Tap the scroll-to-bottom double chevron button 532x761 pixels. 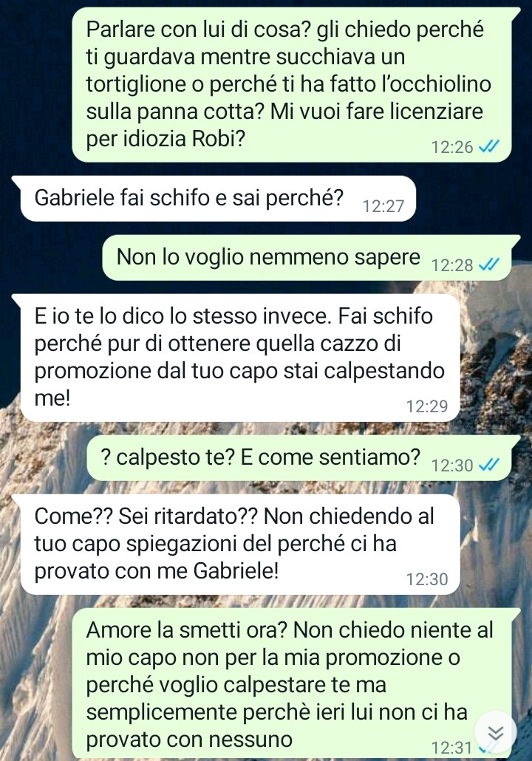pyautogui.click(x=495, y=733)
